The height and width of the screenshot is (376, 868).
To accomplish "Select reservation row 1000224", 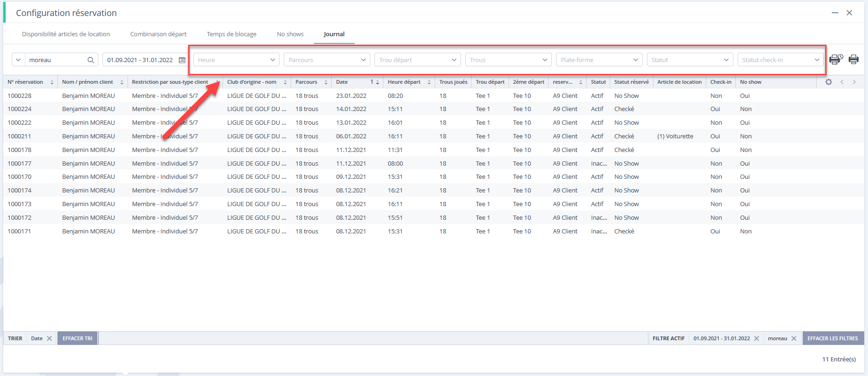I will [433, 109].
